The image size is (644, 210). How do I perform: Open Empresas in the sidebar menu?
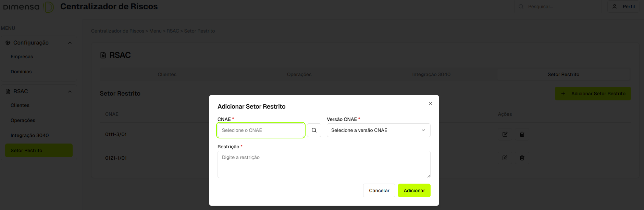pyautogui.click(x=22, y=57)
